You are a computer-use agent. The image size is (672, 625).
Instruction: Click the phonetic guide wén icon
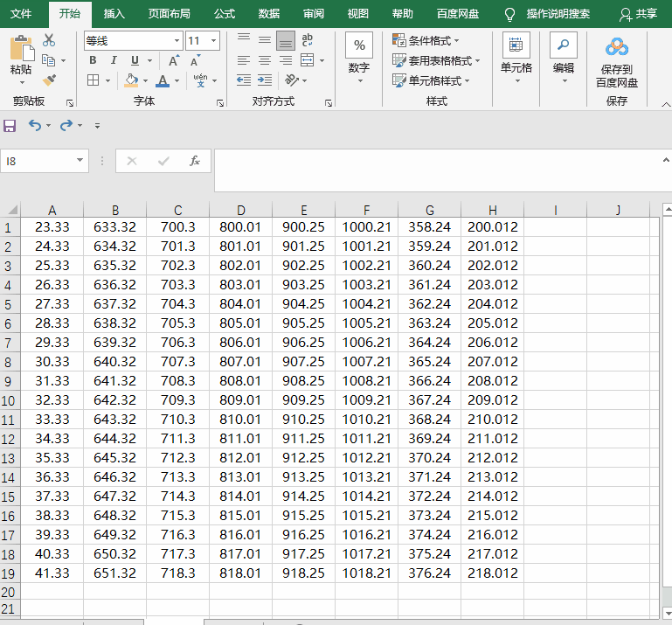[200, 80]
